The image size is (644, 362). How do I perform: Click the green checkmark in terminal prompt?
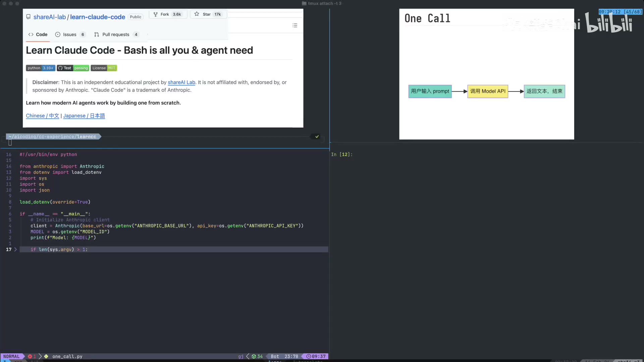317,136
